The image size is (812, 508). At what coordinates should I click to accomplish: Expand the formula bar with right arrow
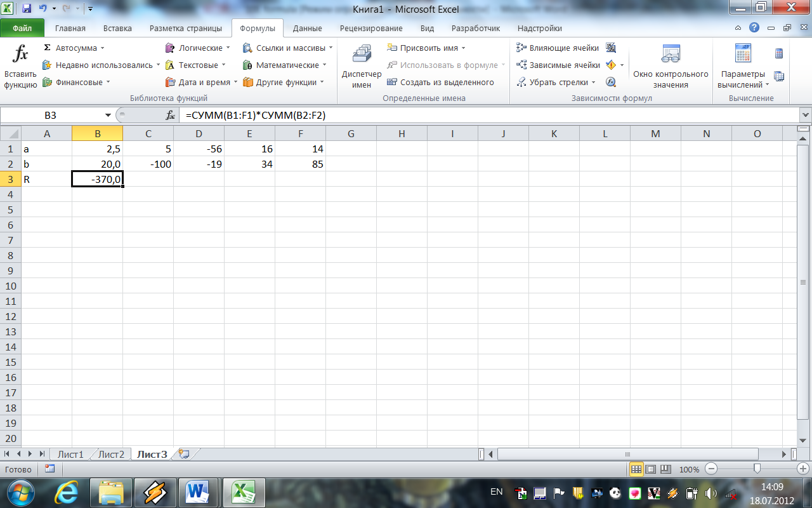[806, 115]
